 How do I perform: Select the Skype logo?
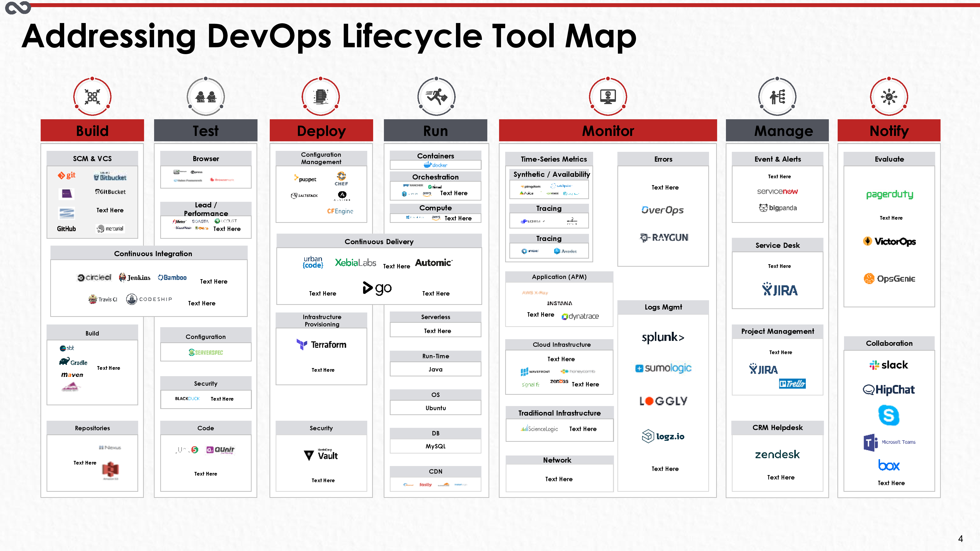coord(889,415)
